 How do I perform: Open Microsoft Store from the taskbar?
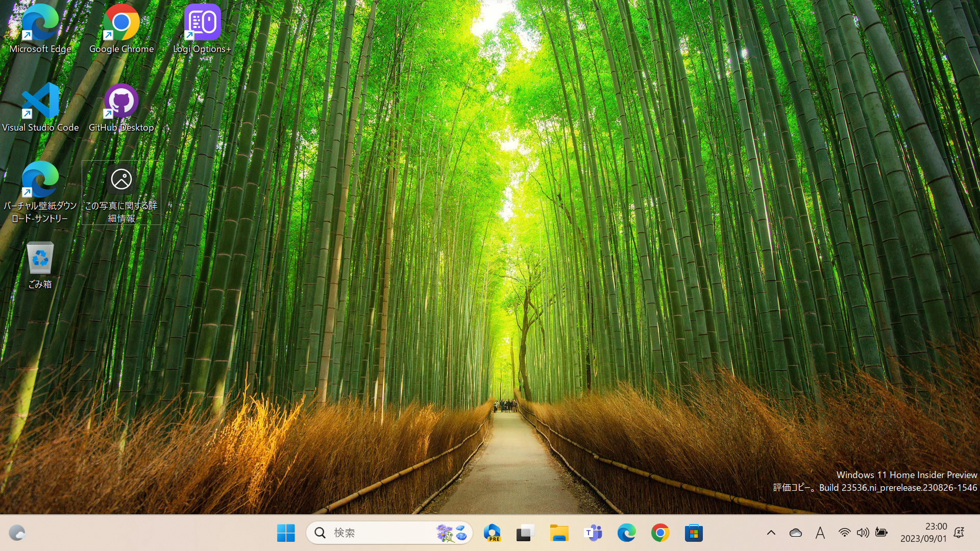(694, 533)
